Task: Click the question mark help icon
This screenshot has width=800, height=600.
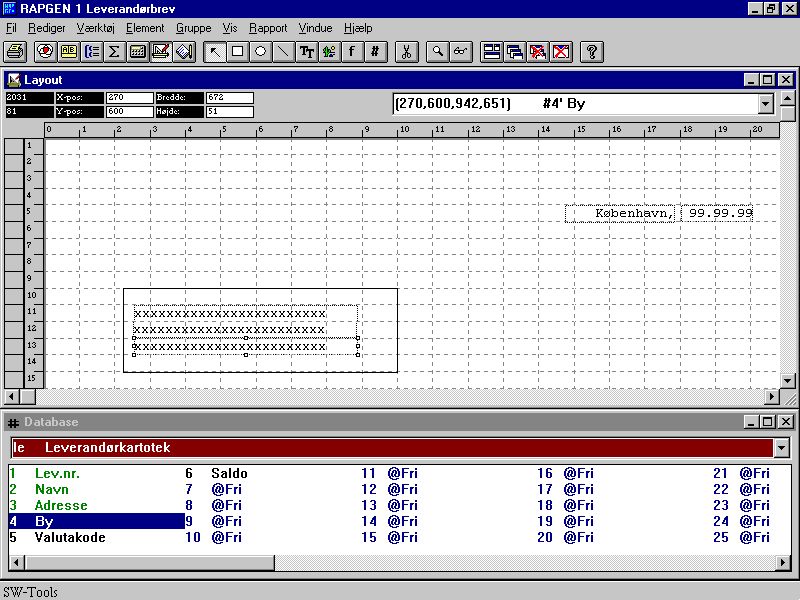Action: 591,51
